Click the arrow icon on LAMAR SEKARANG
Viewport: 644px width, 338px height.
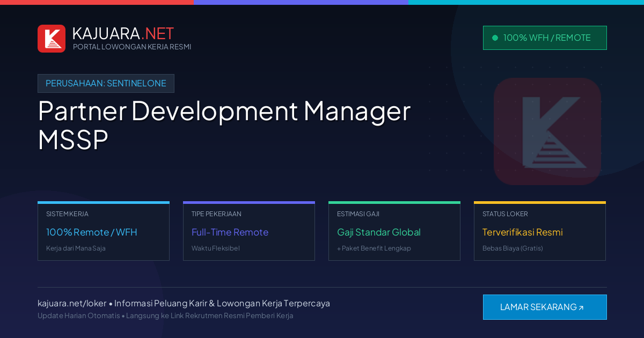click(581, 308)
